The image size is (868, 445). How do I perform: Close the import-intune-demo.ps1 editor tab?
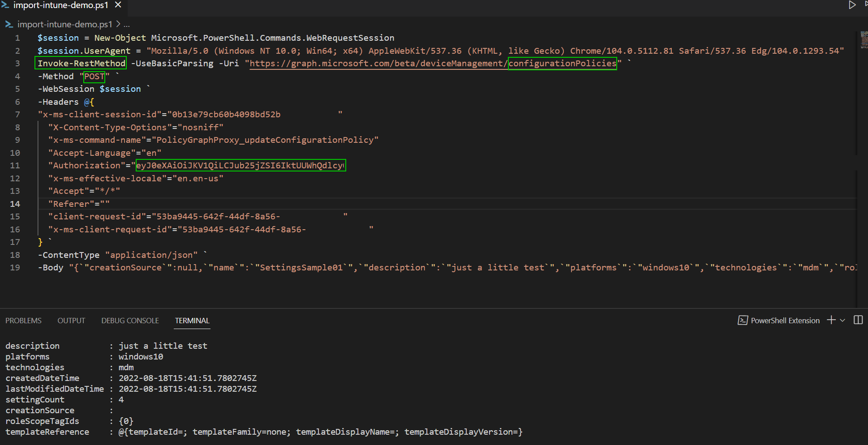(x=118, y=5)
